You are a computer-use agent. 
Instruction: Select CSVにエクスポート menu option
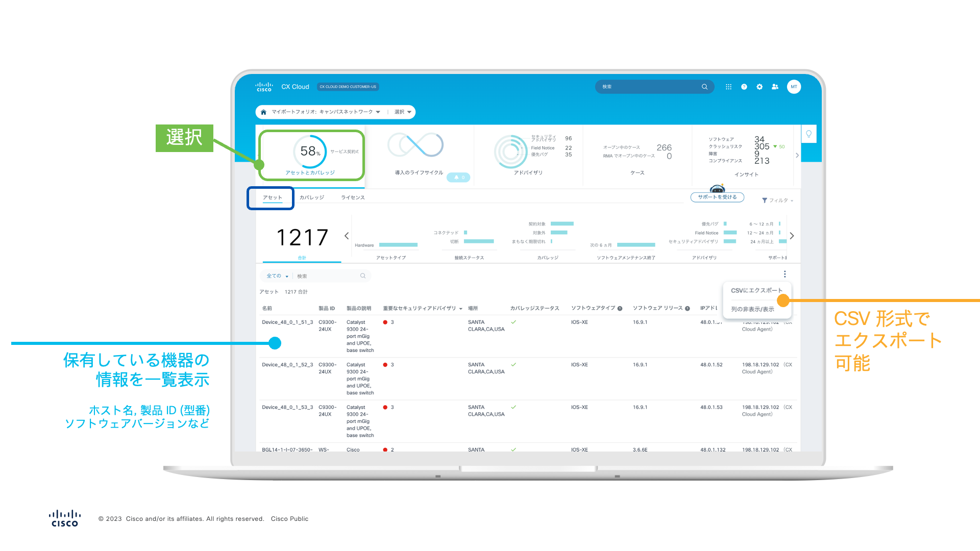756,290
